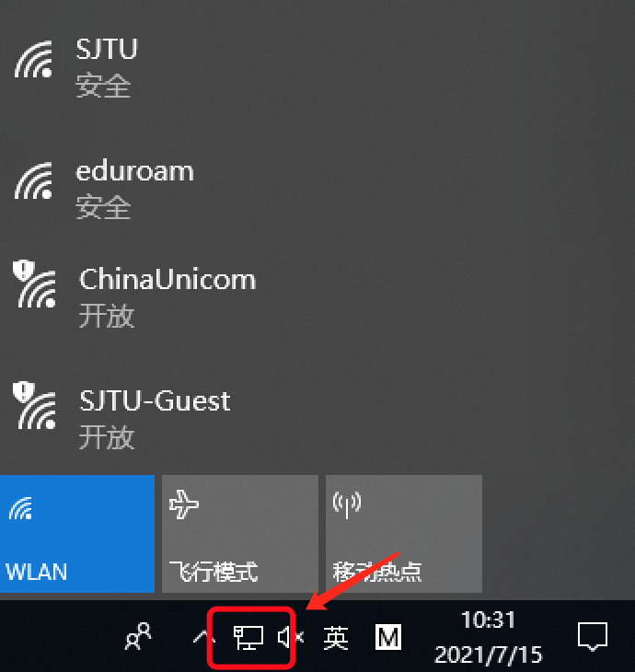The height and width of the screenshot is (672, 635).
Task: Click the eduroam Wi-Fi signal icon
Action: 33,180
